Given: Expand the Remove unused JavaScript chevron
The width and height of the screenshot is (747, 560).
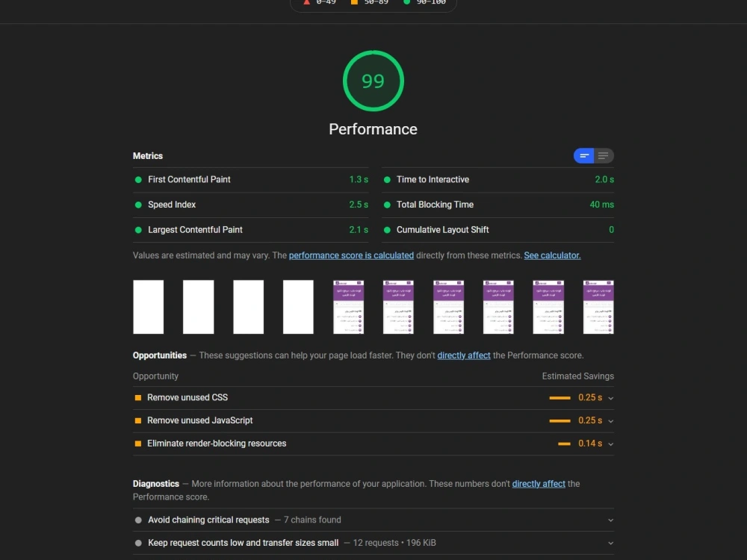Looking at the screenshot, I should coord(611,421).
